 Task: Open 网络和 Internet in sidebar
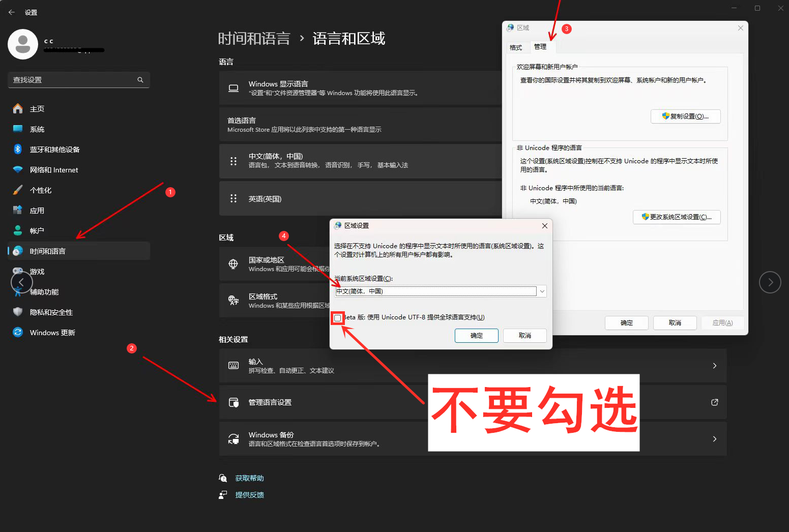[x=79, y=170]
